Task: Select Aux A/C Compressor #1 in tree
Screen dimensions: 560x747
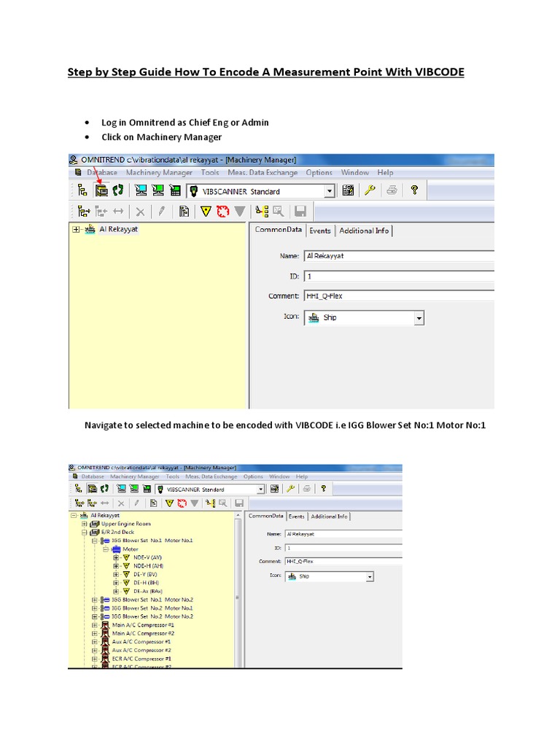Action: pyautogui.click(x=141, y=642)
